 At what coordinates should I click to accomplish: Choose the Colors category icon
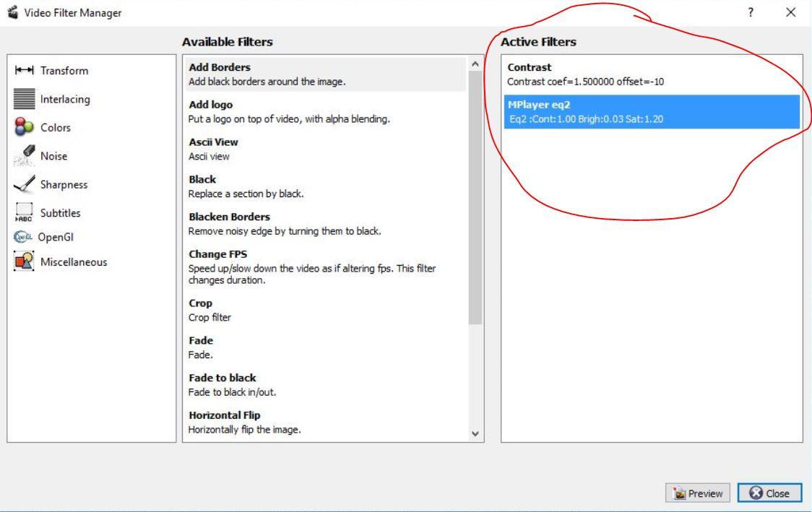pos(25,128)
